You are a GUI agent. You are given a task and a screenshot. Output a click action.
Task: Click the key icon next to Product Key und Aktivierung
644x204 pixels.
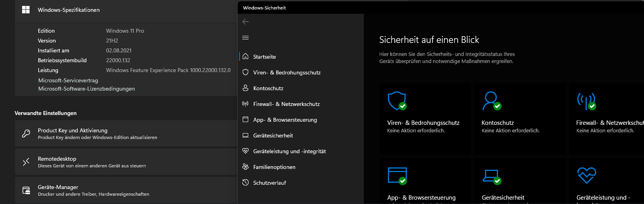[x=26, y=134]
